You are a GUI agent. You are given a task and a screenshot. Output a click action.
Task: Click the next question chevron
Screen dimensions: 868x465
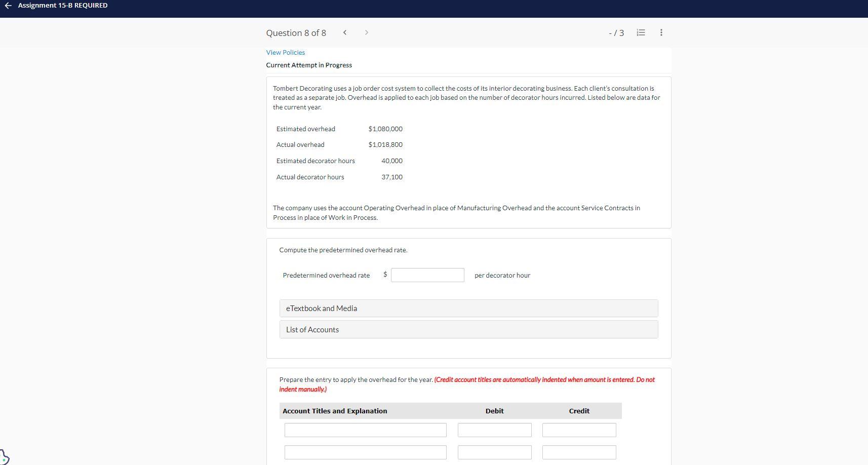pyautogui.click(x=366, y=32)
